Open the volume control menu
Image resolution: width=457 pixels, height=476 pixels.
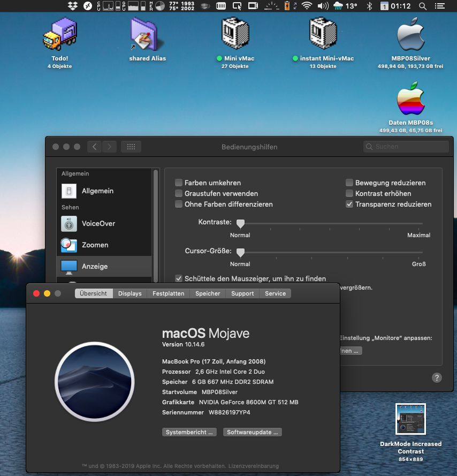tap(323, 6)
